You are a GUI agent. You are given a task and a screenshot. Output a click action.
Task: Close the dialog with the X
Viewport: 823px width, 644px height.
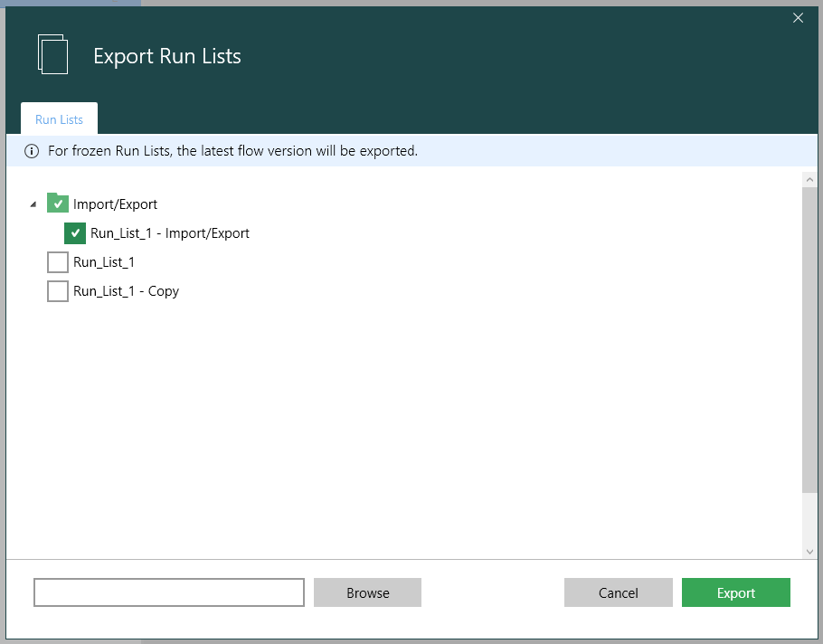pos(798,17)
